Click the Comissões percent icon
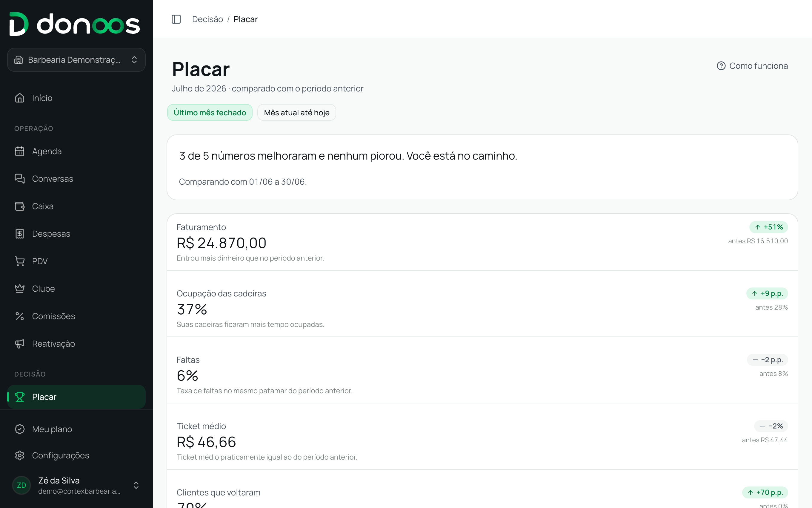The width and height of the screenshot is (812, 508). coord(20,316)
